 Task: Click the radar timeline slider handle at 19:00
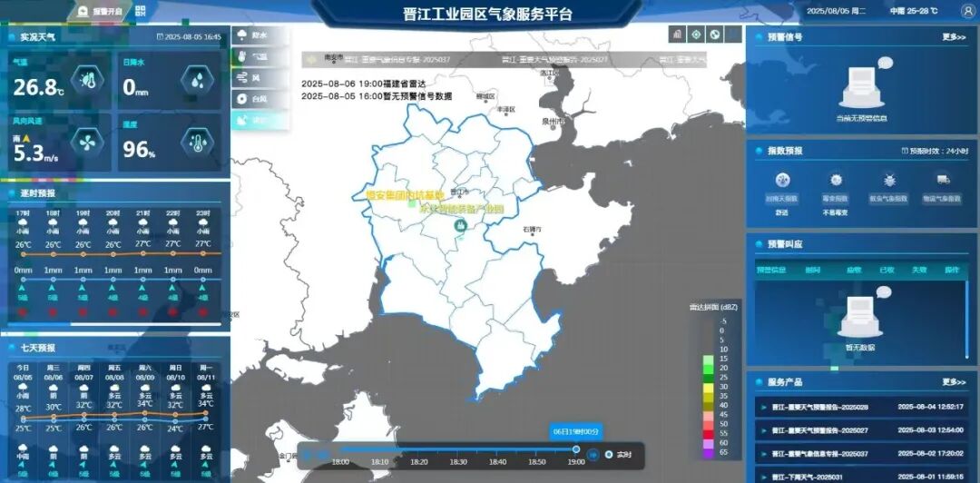(x=575, y=448)
